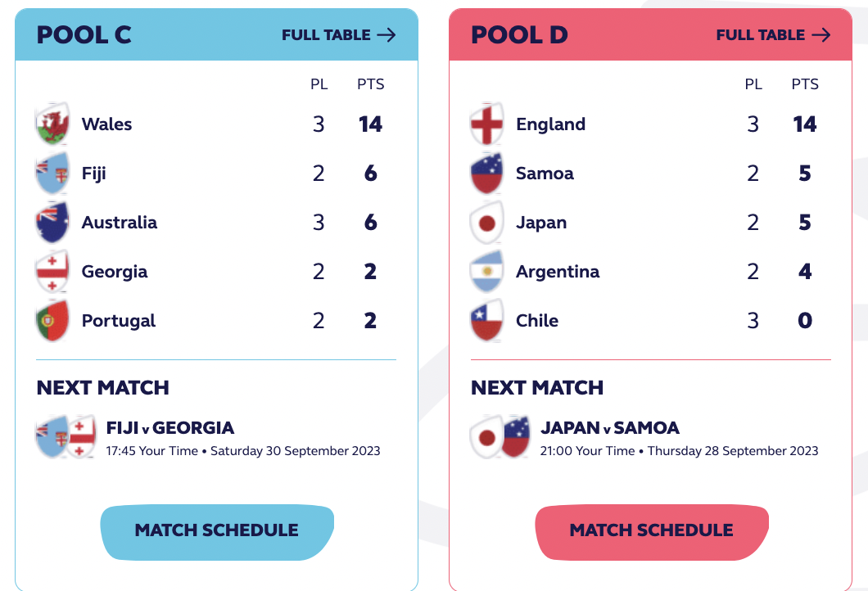Click the Samoa flag in the Pool D table
Screen dimensions: 868x591
pyautogui.click(x=486, y=173)
